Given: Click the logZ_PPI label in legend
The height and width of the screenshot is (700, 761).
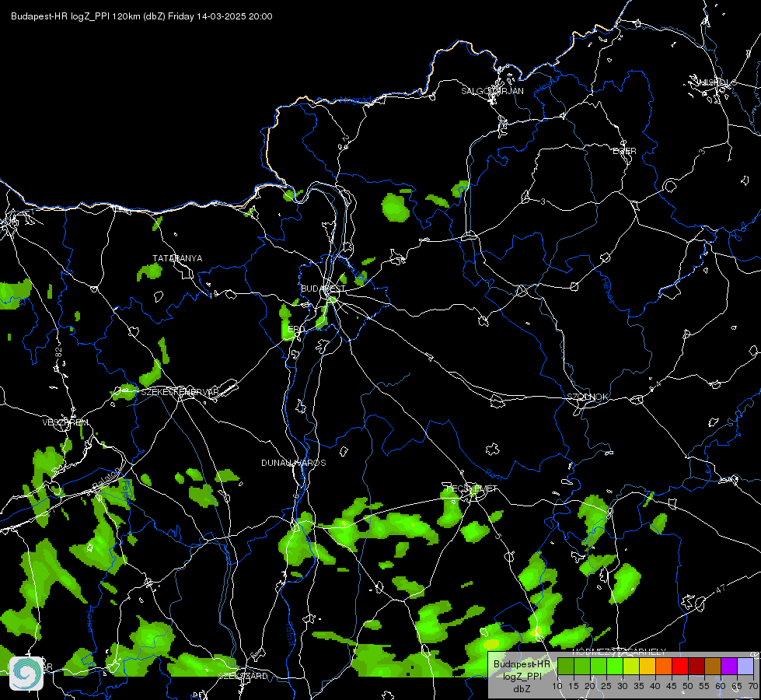Looking at the screenshot, I should click(522, 677).
